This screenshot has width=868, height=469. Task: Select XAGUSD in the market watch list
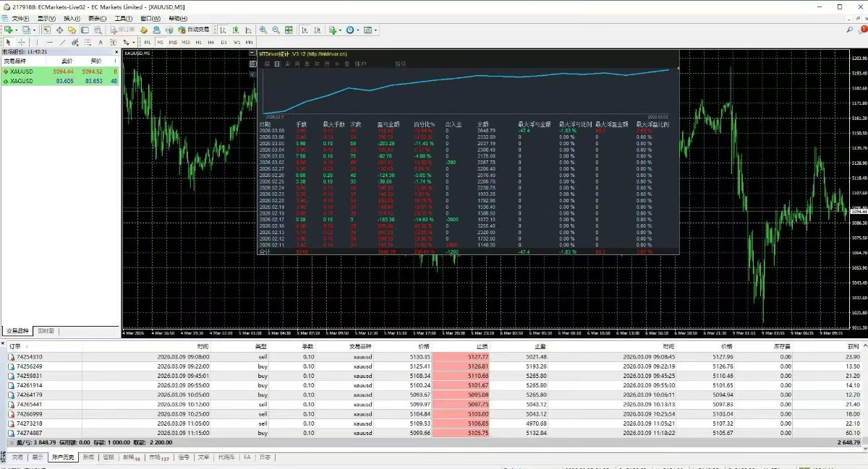click(22, 81)
